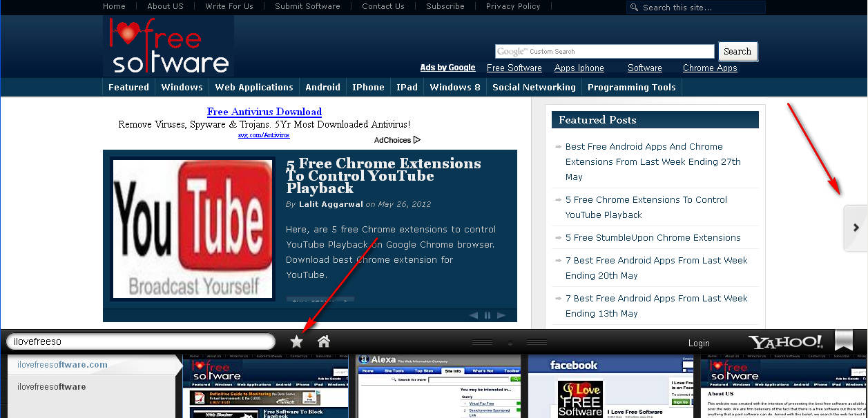
Task: Open the home icon in the bottom bar
Action: point(323,341)
